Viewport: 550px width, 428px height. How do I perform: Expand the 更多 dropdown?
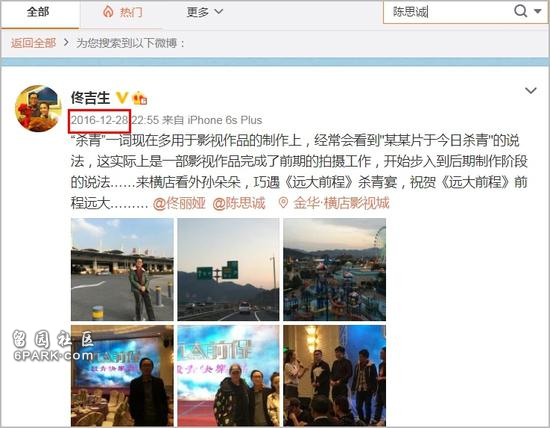click(204, 12)
